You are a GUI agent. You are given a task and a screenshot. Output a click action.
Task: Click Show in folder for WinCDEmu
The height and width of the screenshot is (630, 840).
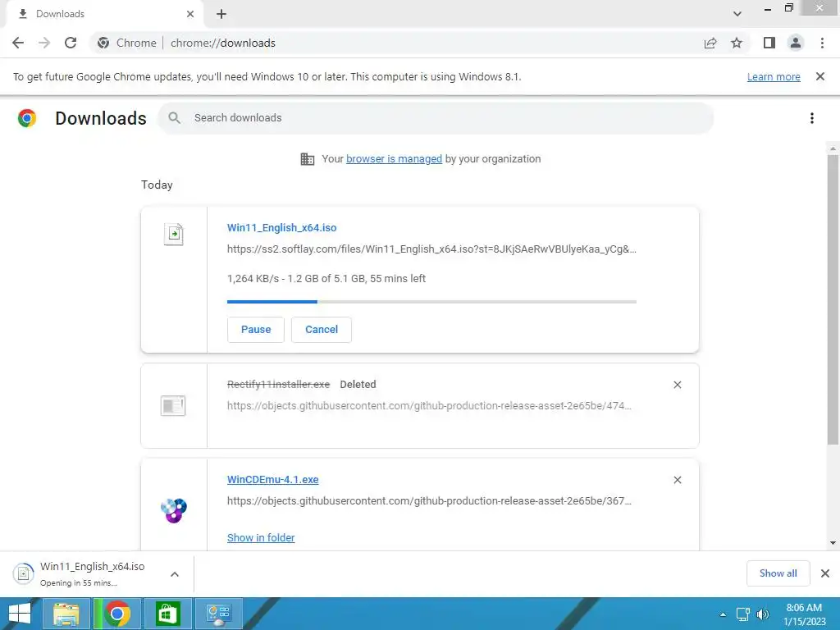[261, 537]
